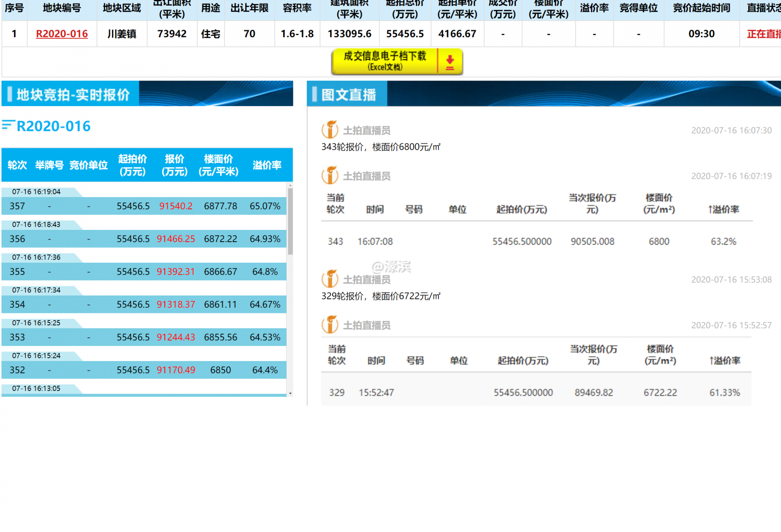Image resolution: width=781 pixels, height=532 pixels.
Task: Click ↑溢价率 header in round 343 table
Action: coord(724,210)
